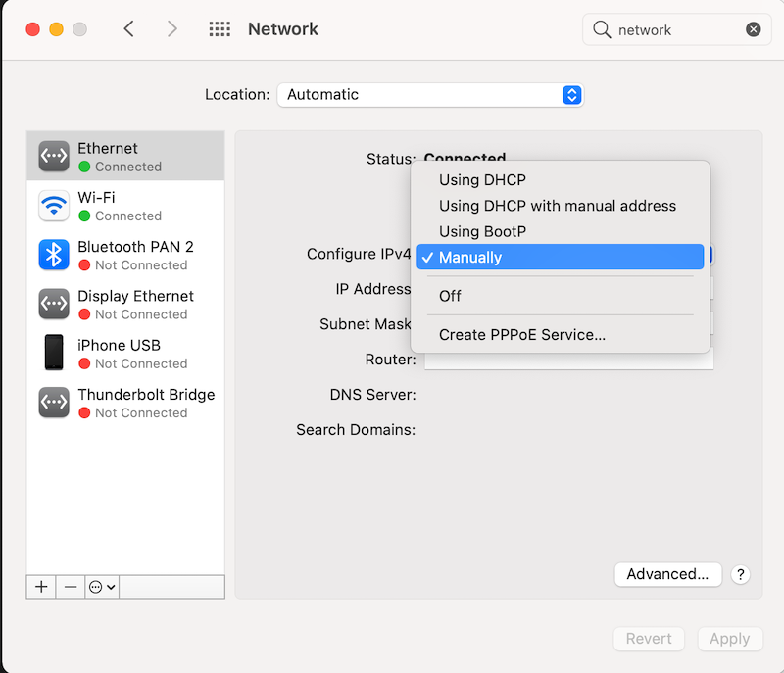Choose Using DHCP option

(x=560, y=180)
